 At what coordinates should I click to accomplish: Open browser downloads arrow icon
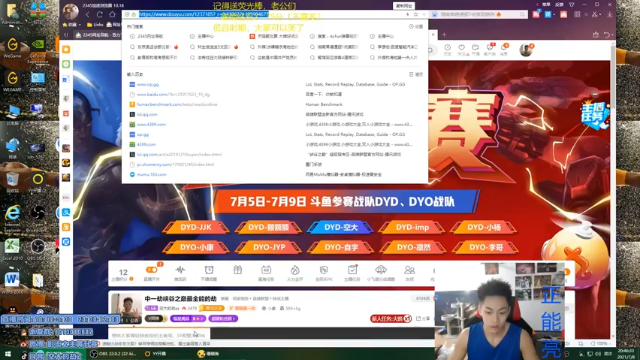tap(609, 14)
